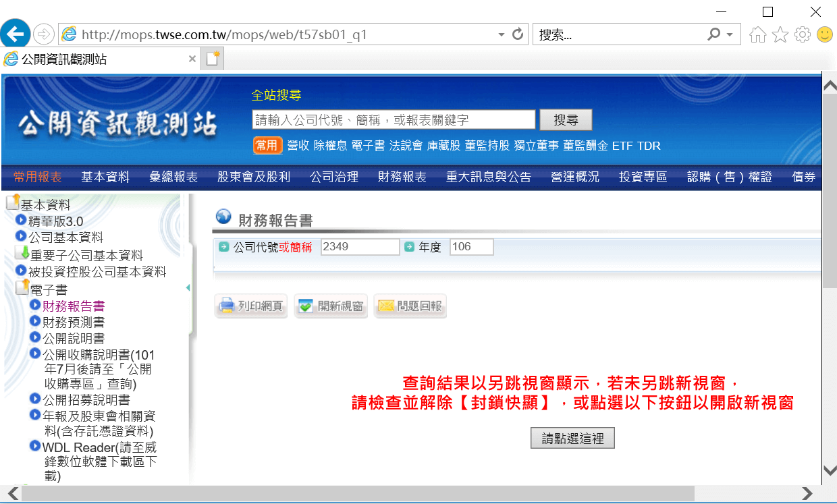Open 財務預測書 in the sidebar
Viewport: 837px width, 504px height.
(x=74, y=323)
